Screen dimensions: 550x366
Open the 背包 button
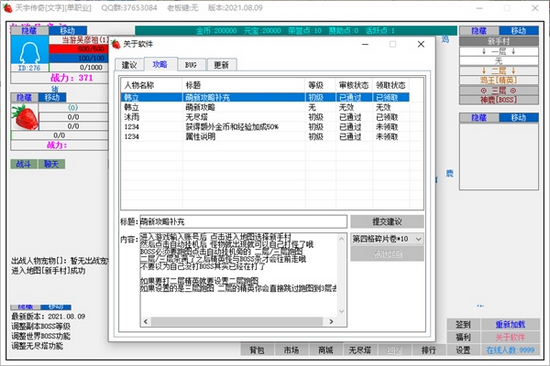[x=257, y=350]
